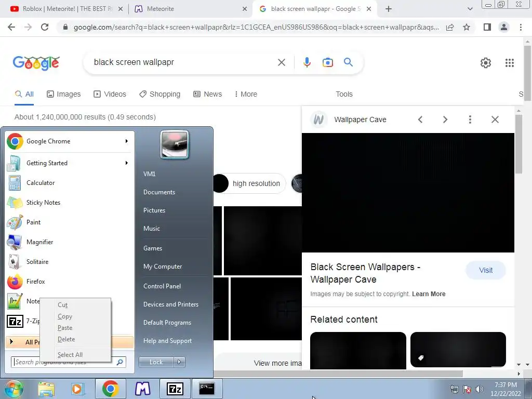The image size is (532, 399).
Task: Expand All Programs list
Action: click(x=70, y=342)
